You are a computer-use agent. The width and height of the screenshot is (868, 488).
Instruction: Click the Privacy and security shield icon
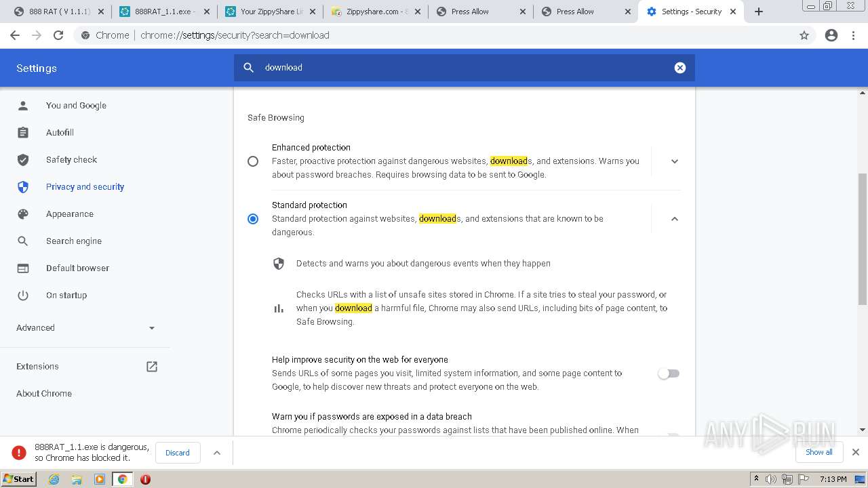23,187
